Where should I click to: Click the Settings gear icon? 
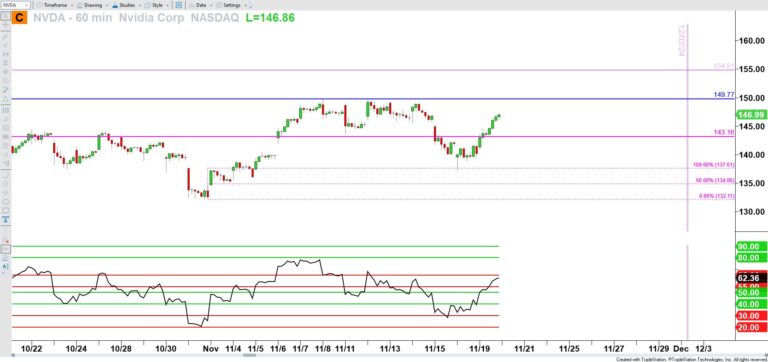coord(219,5)
